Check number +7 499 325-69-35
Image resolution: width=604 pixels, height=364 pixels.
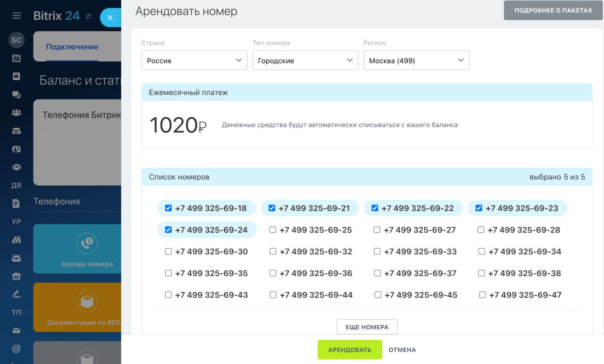pos(168,273)
